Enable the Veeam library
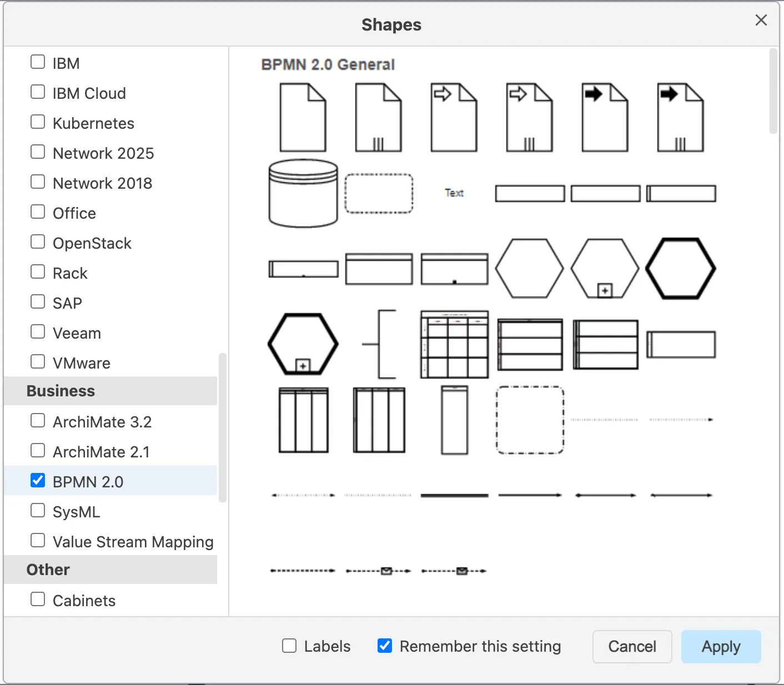The image size is (784, 685). (38, 331)
